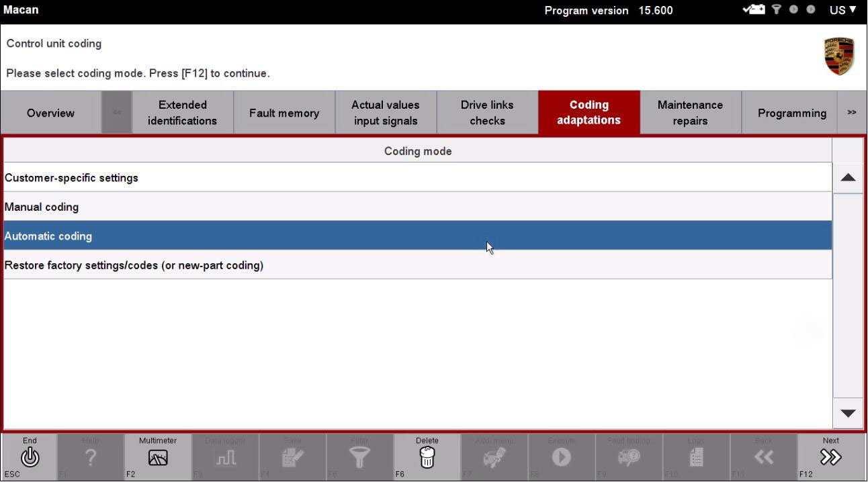The height and width of the screenshot is (482, 868).
Task: Select the Manual coding row
Action: [x=417, y=207]
